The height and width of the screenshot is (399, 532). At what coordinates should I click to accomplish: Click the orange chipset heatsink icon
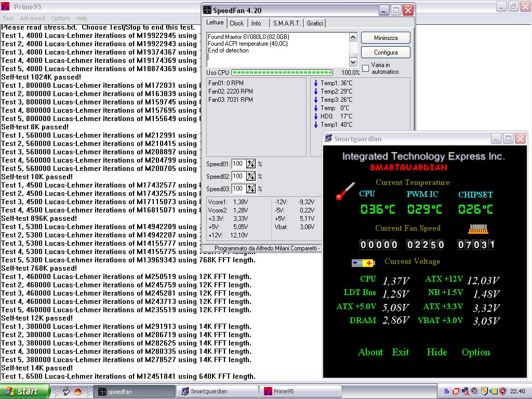[x=478, y=229]
